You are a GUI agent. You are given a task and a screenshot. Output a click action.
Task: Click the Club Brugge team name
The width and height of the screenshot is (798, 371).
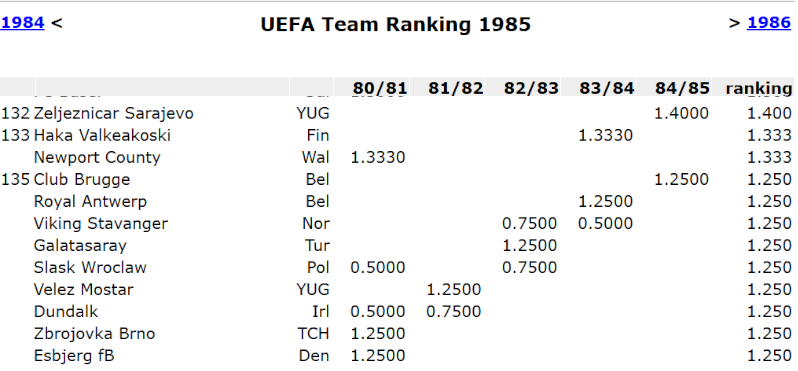(x=82, y=180)
